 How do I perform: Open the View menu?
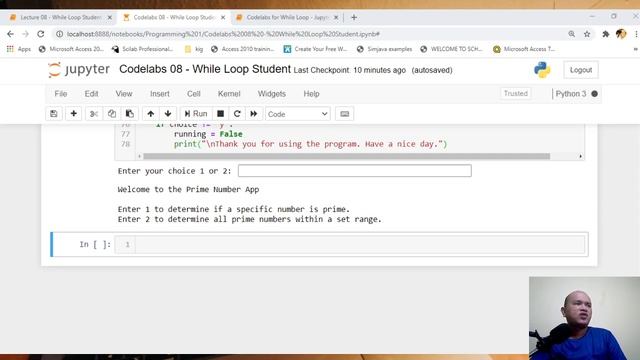tap(124, 94)
